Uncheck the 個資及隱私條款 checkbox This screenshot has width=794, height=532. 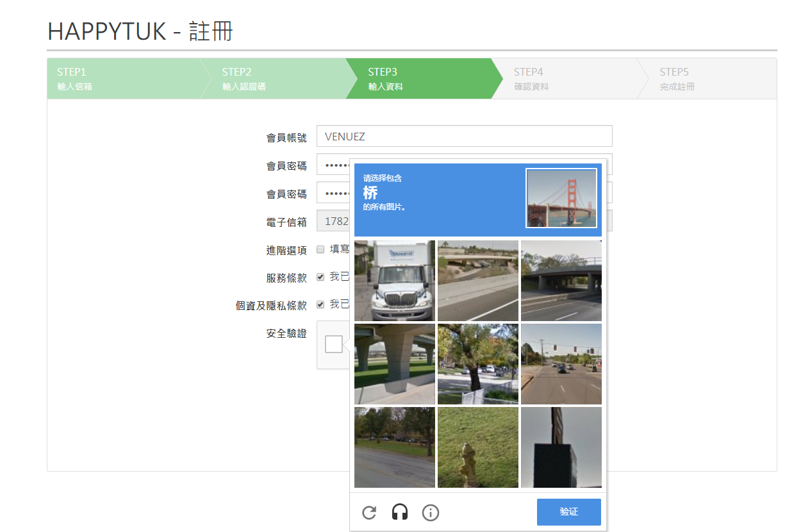[x=321, y=304]
